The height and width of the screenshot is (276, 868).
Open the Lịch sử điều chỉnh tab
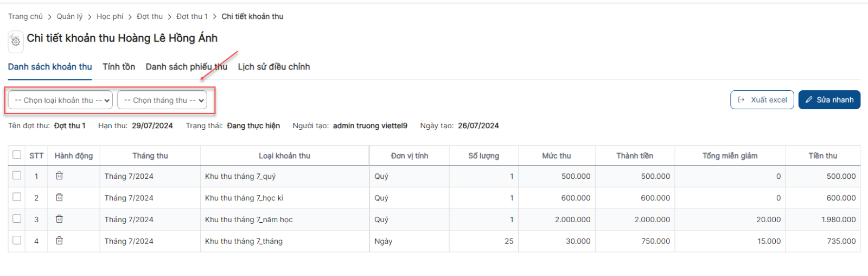point(274,67)
